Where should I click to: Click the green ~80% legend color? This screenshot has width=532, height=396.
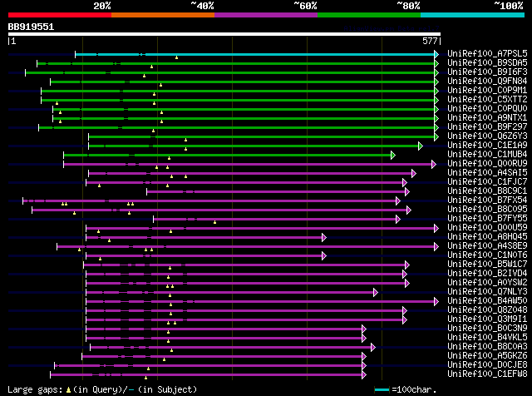point(369,15)
